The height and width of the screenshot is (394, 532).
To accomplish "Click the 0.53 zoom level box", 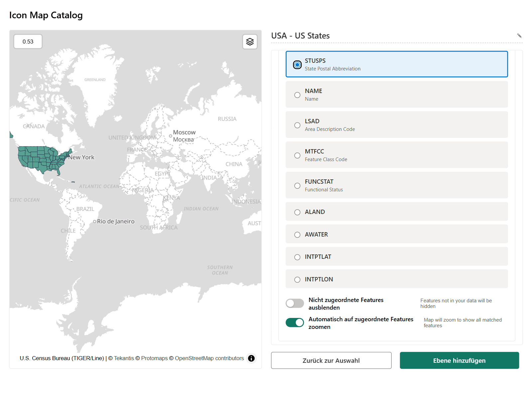I will pos(28,42).
